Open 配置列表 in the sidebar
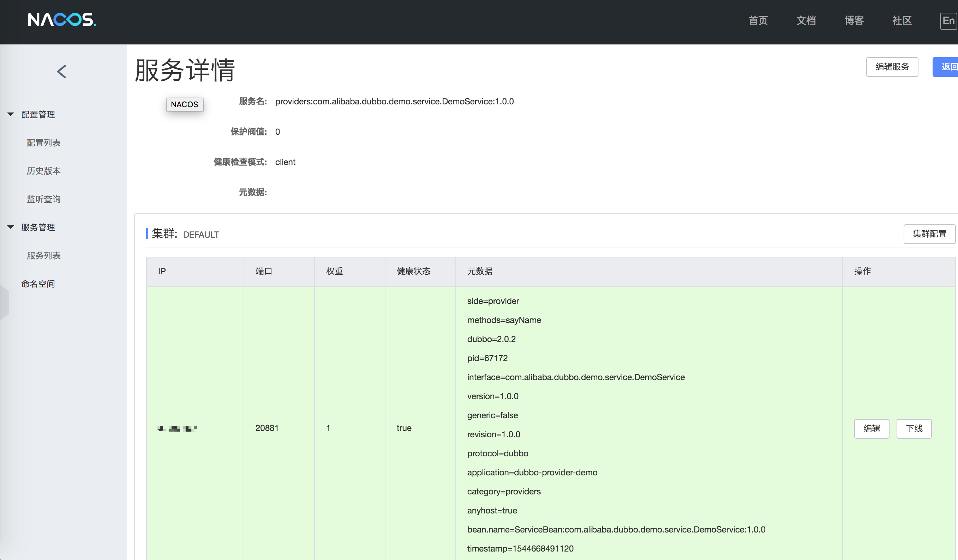The height and width of the screenshot is (560, 958). 43,142
